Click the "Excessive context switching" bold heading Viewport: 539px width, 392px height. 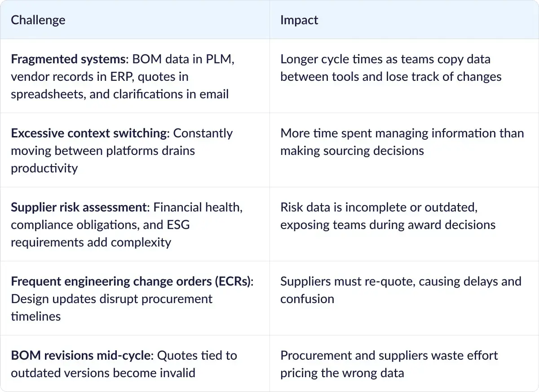pyautogui.click(x=89, y=133)
